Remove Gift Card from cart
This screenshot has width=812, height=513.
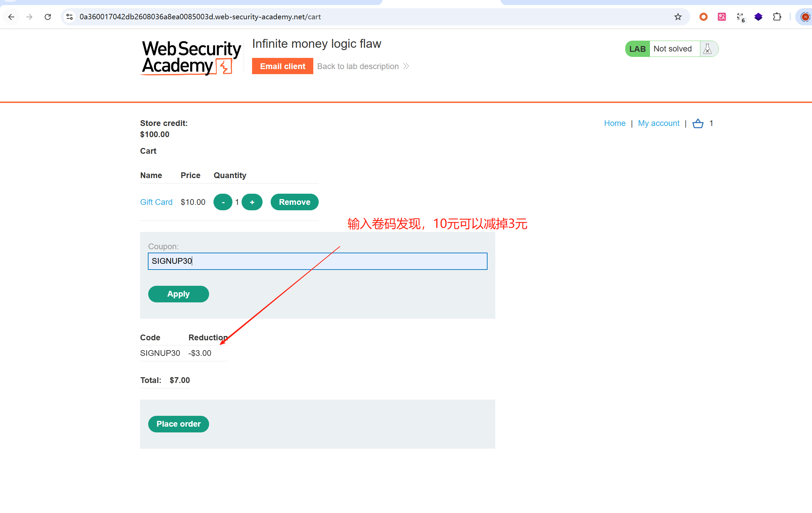coord(294,202)
